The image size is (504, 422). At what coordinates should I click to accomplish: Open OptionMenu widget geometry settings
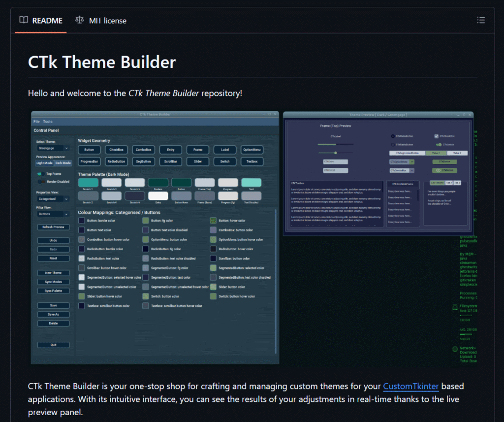[x=252, y=150]
